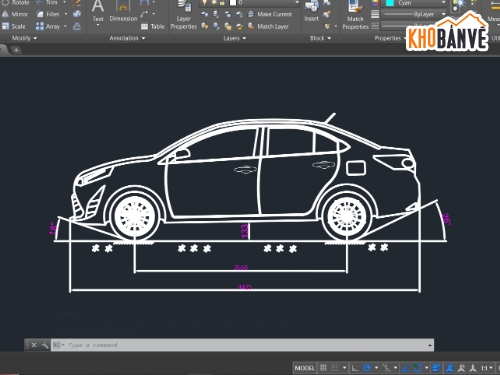The height and width of the screenshot is (375, 500).
Task: Click the Cyan color swatch
Action: tap(390, 3)
